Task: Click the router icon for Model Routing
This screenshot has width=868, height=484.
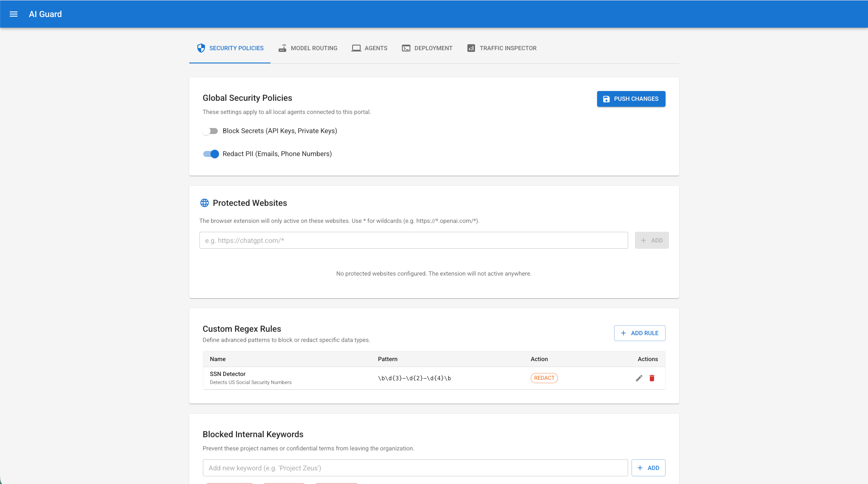Action: click(282, 48)
